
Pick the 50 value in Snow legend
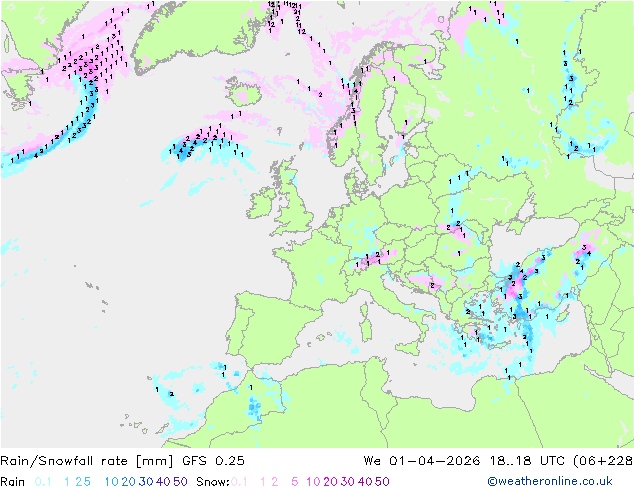click(x=382, y=482)
